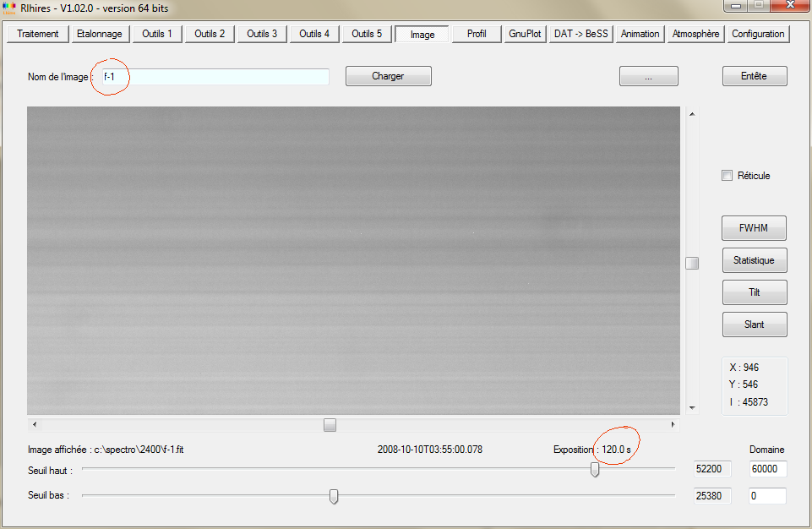This screenshot has width=812, height=529.
Task: Open the Statistique tool
Action: coord(755,260)
